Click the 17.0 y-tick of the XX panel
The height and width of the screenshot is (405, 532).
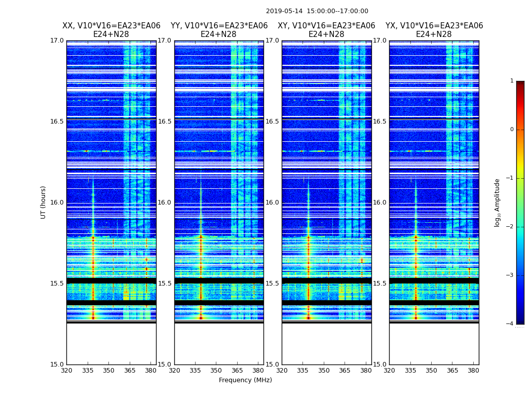pos(57,40)
